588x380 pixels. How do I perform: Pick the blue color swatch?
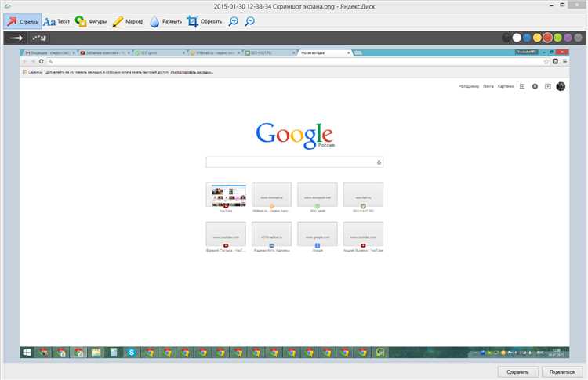[x=527, y=38]
